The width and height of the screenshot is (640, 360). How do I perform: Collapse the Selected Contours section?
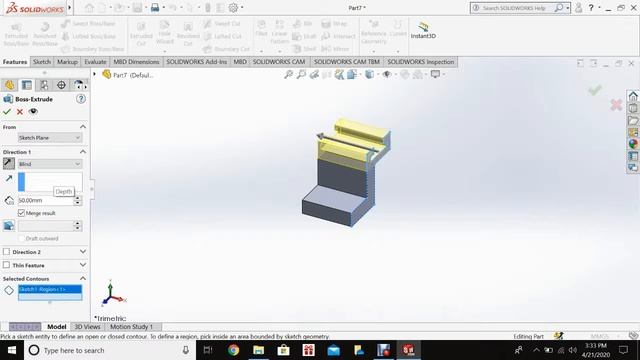coord(83,278)
